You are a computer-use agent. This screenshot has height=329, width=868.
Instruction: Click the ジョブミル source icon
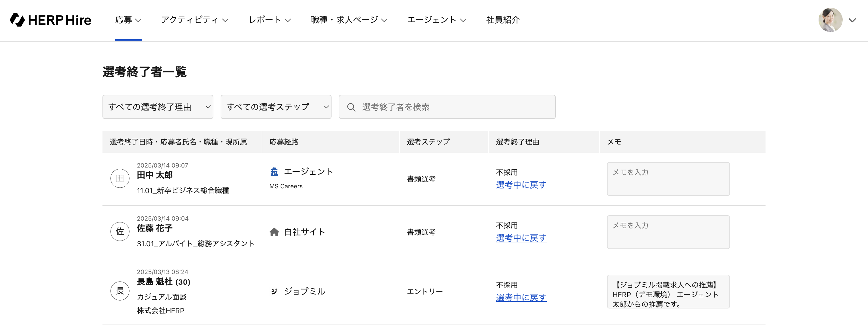pyautogui.click(x=274, y=292)
